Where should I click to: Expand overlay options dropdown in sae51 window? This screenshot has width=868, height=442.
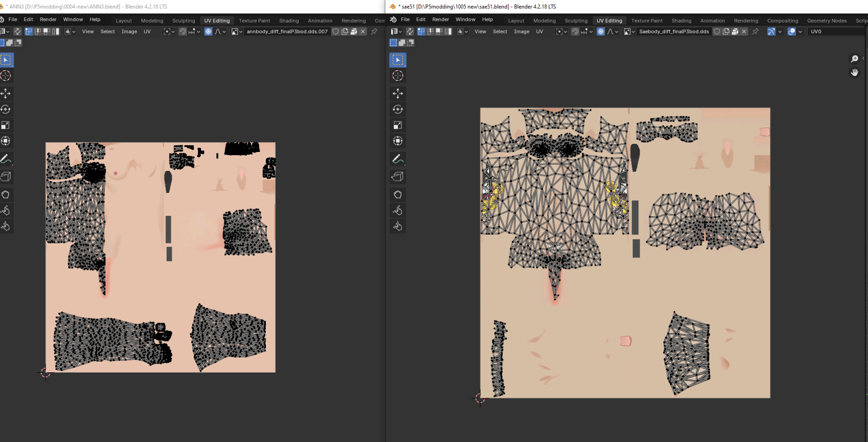(x=800, y=32)
